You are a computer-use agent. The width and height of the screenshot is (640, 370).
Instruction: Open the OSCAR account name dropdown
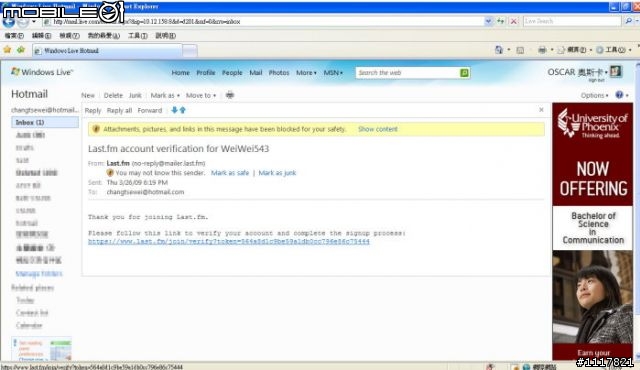pyautogui.click(x=577, y=72)
